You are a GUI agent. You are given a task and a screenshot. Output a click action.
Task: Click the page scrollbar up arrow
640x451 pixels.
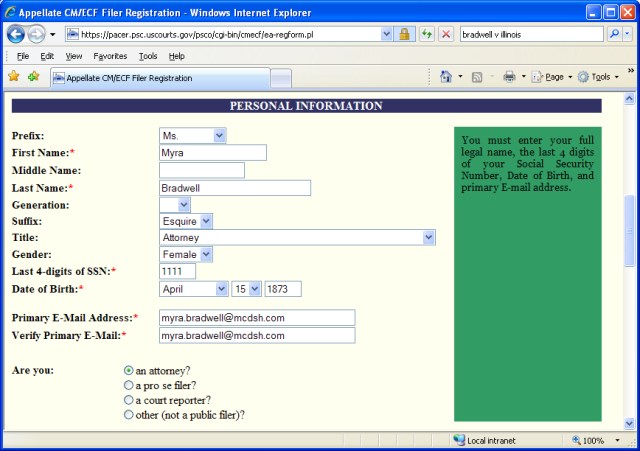pos(629,98)
